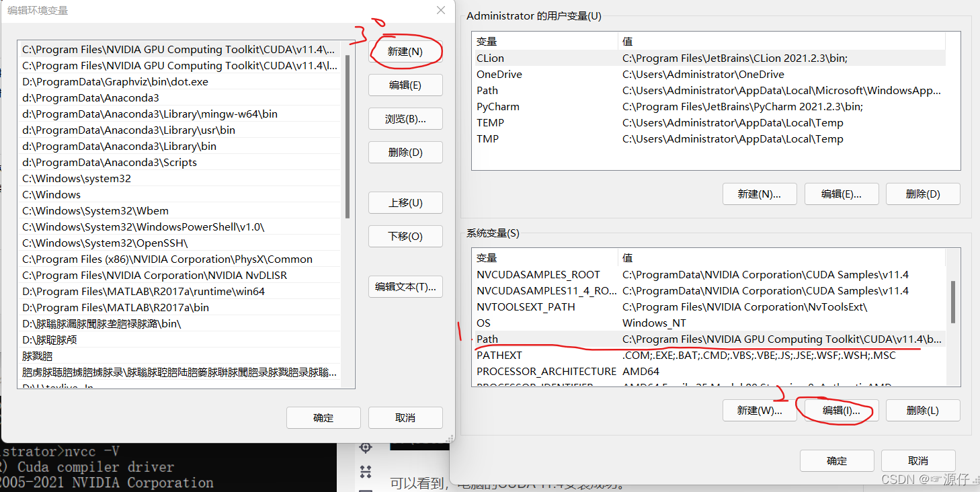Select the TMP user variable row
The width and height of the screenshot is (980, 492).
click(x=709, y=139)
